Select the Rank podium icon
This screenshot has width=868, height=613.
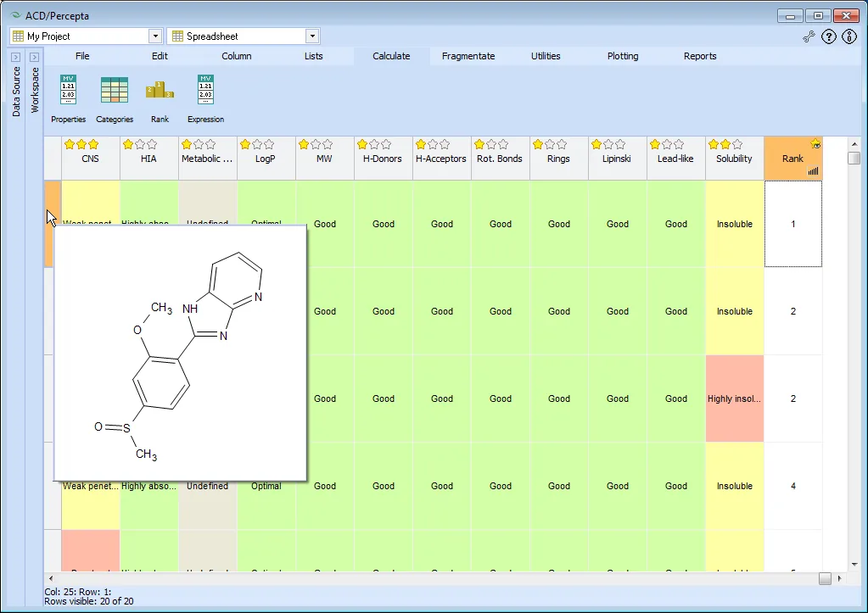160,90
